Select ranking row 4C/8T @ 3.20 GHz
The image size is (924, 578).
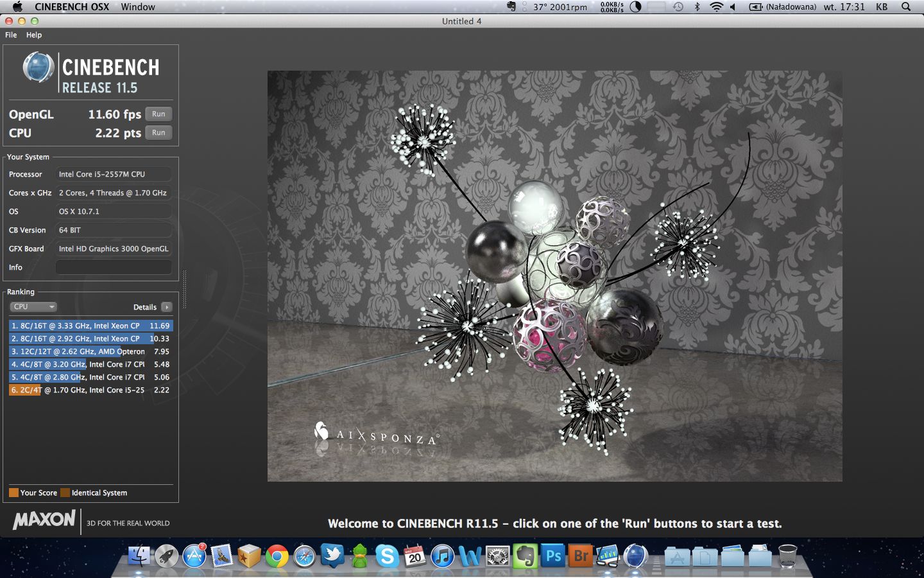click(90, 364)
